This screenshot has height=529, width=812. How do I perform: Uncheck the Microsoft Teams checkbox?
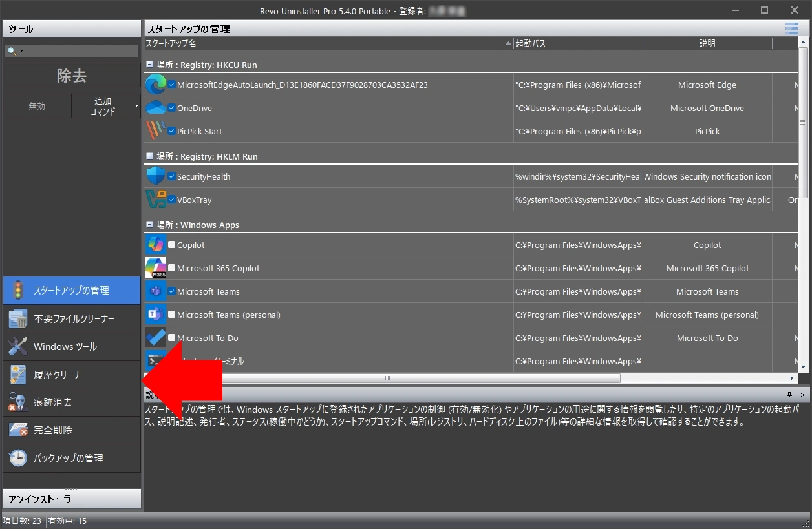coord(171,291)
